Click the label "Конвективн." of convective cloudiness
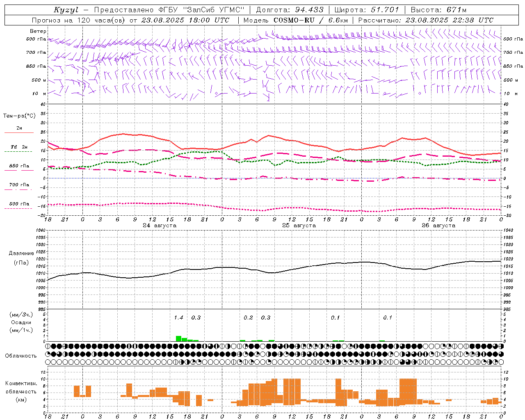Screen dimensions: 525x420 21,383
